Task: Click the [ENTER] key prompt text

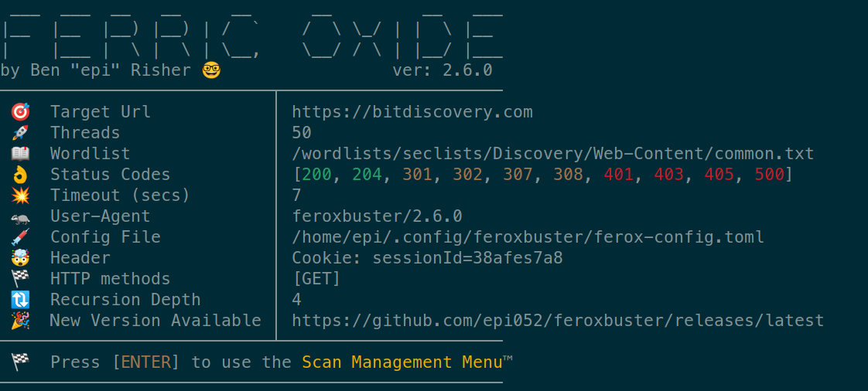Action: coord(145,362)
